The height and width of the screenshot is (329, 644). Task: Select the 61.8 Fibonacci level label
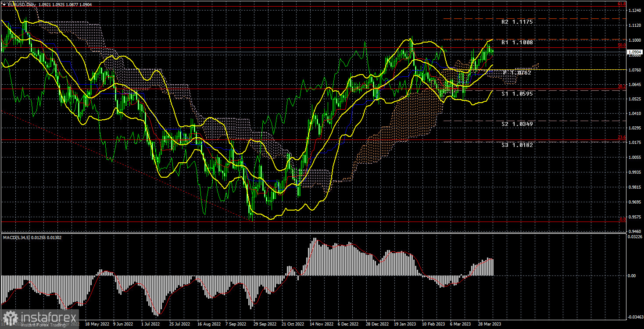[621, 4]
